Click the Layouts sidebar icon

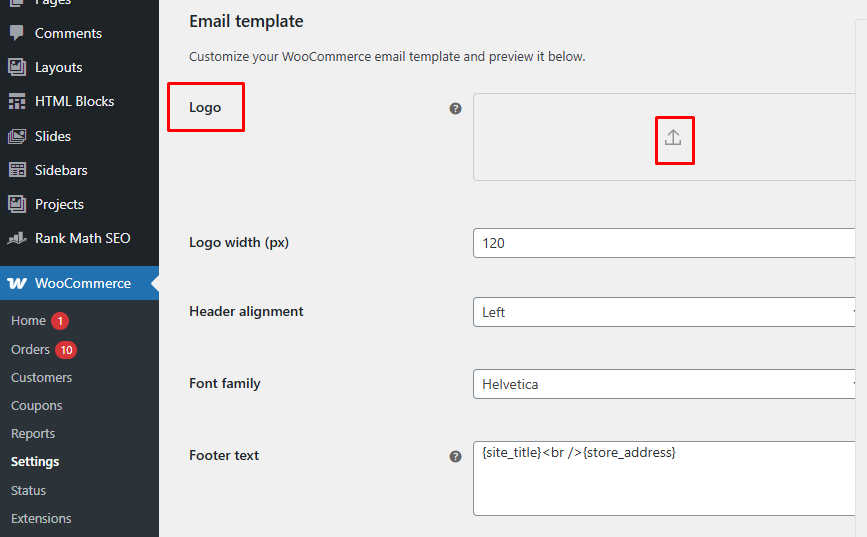coord(17,67)
